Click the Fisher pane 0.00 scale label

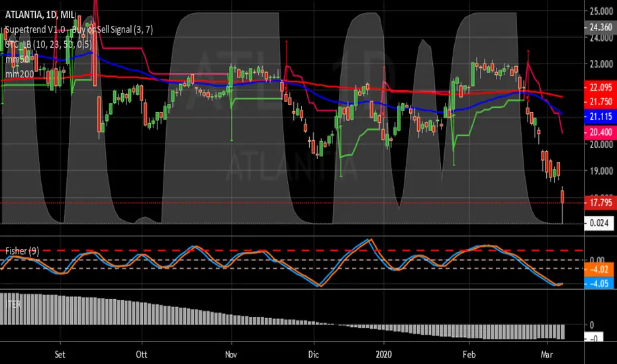[x=597, y=259]
